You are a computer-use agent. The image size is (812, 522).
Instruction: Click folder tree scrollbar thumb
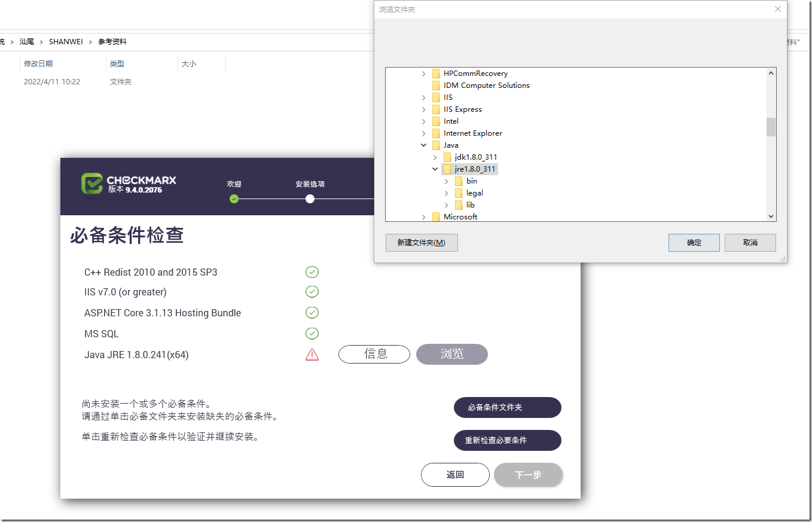click(x=771, y=127)
